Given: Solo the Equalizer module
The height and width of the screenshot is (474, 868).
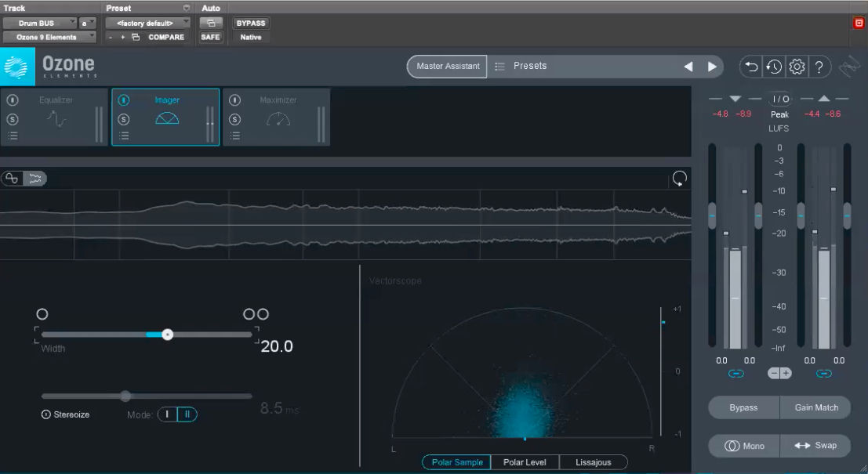Looking at the screenshot, I should coord(13,119).
